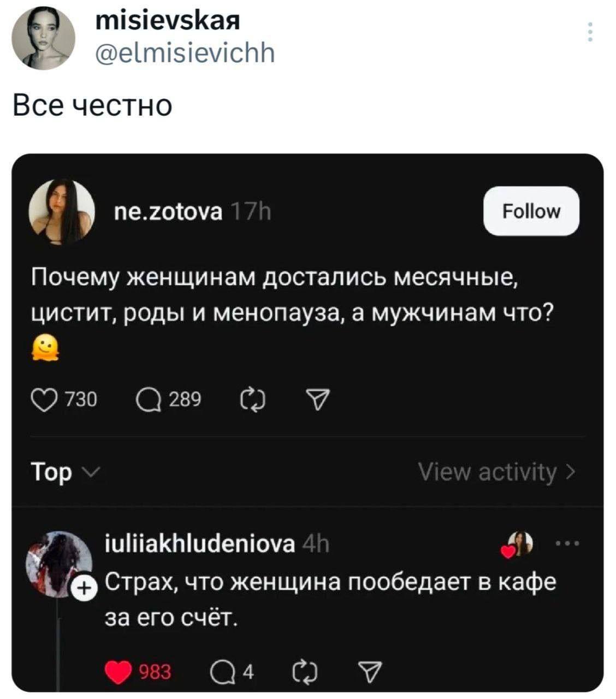Share iuliiakhludeniova's reply via send icon
This screenshot has height=699, width=616.
pyautogui.click(x=369, y=671)
